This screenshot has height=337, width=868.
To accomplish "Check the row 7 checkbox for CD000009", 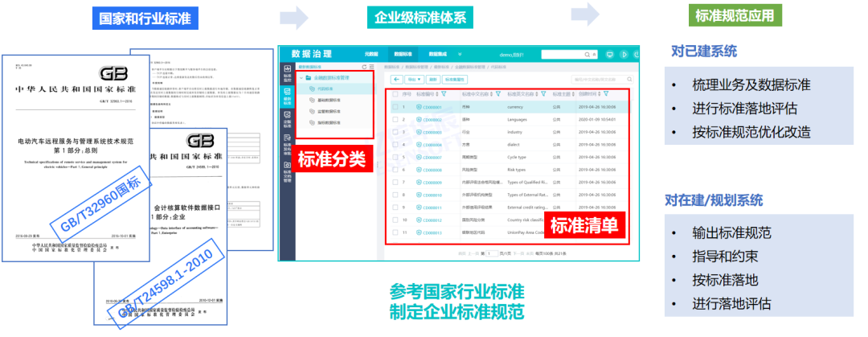I will [x=394, y=183].
